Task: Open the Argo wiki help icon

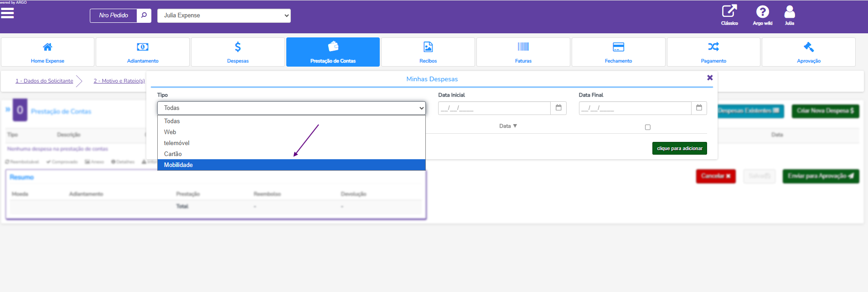Action: coord(762,15)
